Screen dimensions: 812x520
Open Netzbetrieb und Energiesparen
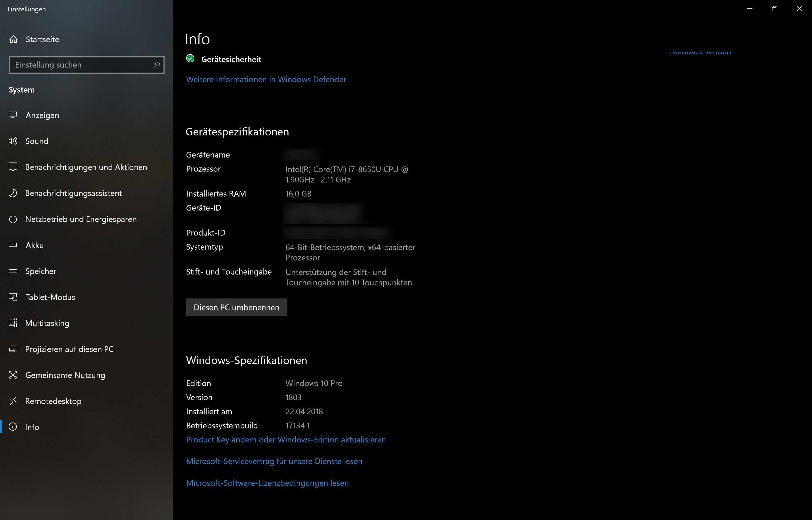pyautogui.click(x=86, y=219)
